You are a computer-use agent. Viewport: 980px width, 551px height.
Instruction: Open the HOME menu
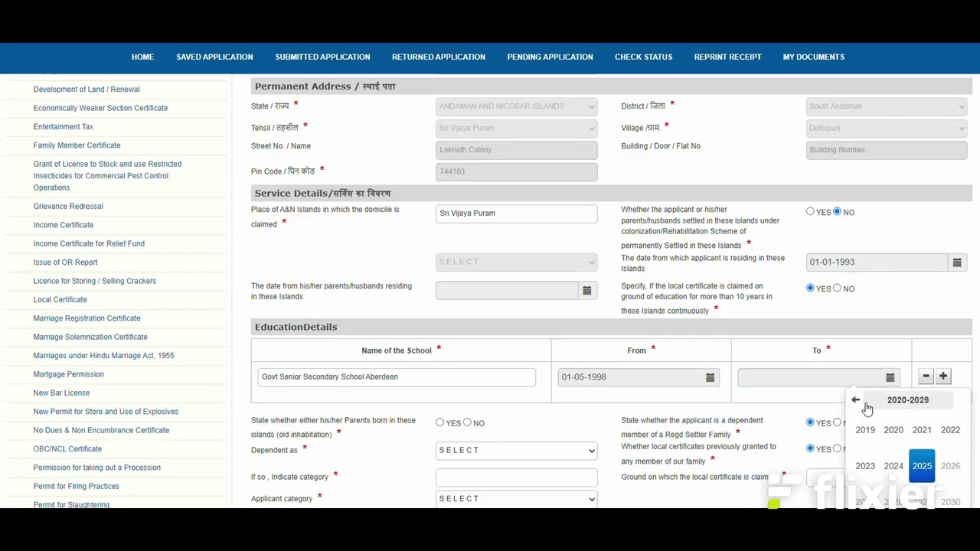coord(142,57)
